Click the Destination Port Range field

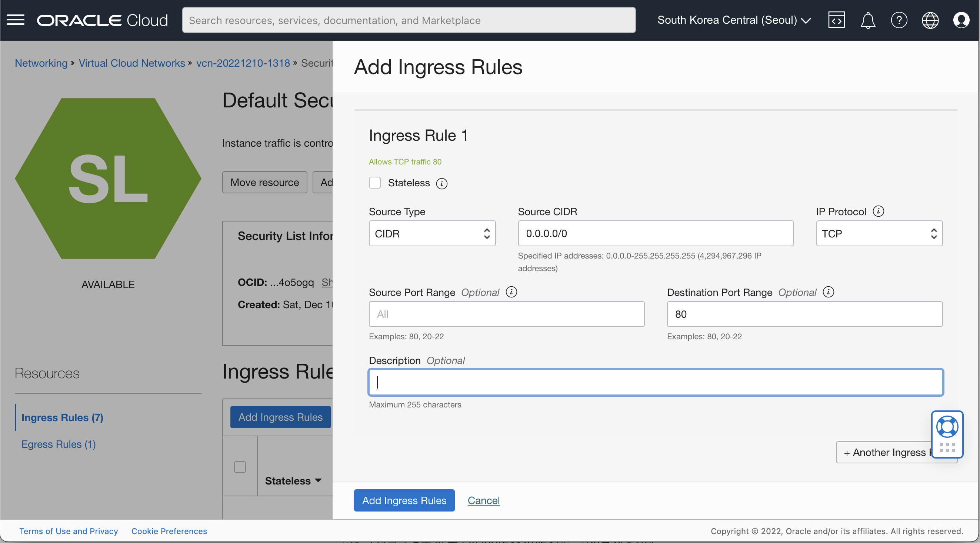[804, 314]
